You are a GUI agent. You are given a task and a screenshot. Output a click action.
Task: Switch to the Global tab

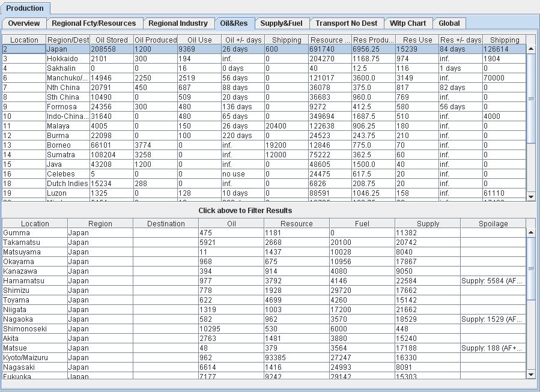449,23
